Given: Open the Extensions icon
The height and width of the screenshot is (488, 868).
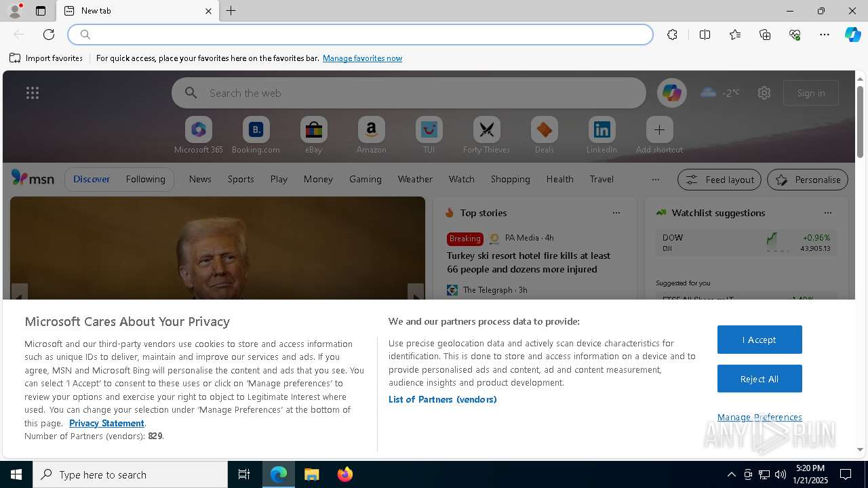Looking at the screenshot, I should tap(672, 35).
